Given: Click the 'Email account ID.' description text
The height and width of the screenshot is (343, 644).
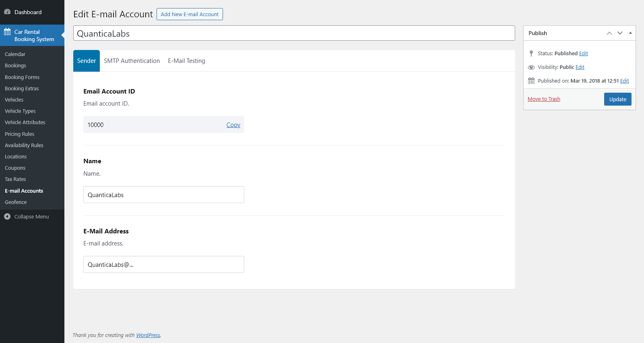Looking at the screenshot, I should tap(106, 104).
